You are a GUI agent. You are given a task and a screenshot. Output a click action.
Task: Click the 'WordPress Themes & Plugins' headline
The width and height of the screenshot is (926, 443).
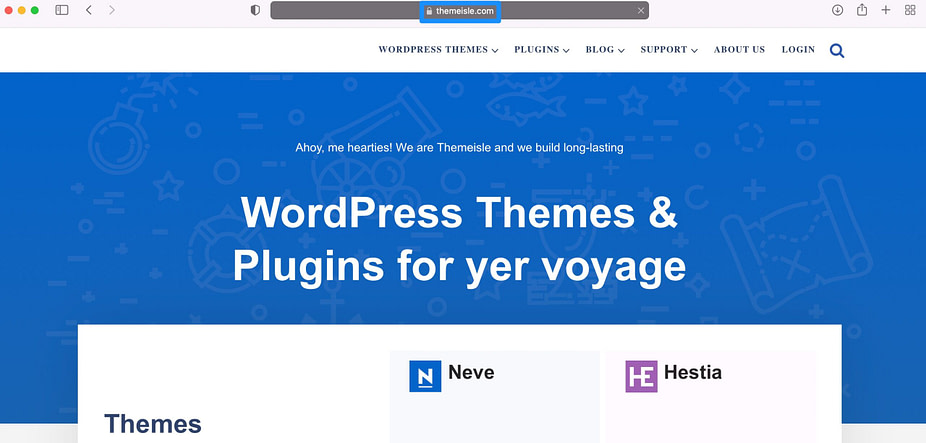click(x=459, y=239)
